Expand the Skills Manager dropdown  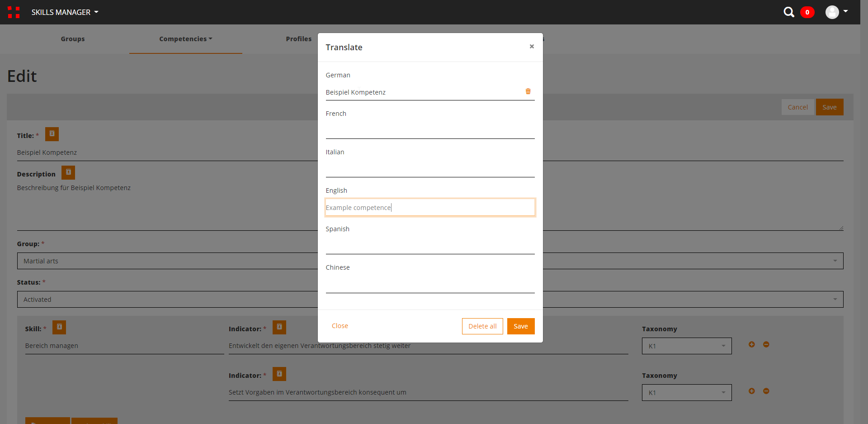tap(65, 12)
